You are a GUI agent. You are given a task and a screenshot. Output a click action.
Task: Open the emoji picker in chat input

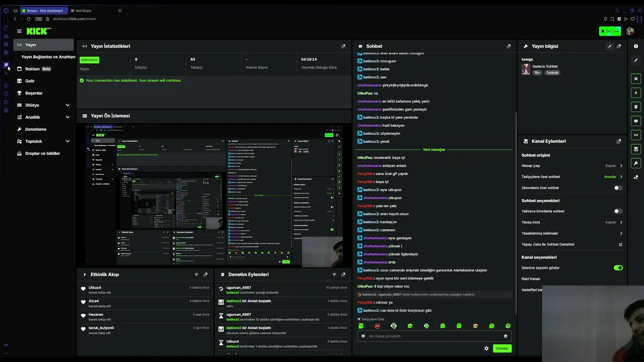(x=506, y=336)
